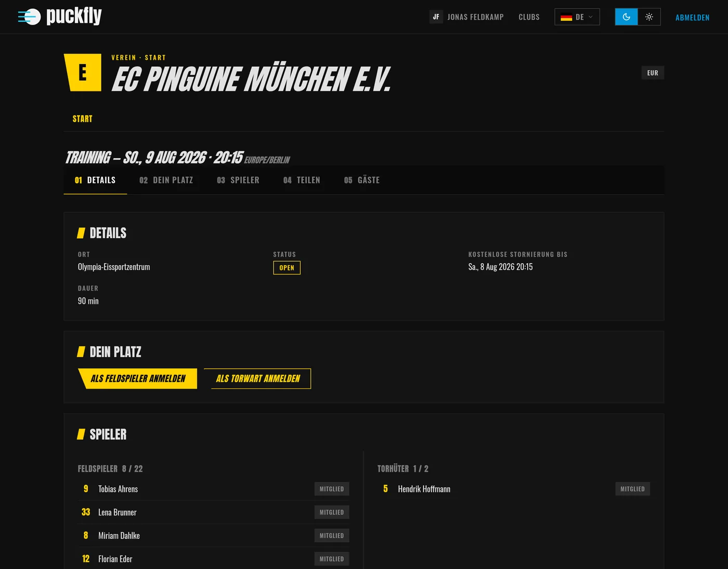Open the 03 Spieler tab
Viewport: 728px width, 569px height.
(x=238, y=180)
